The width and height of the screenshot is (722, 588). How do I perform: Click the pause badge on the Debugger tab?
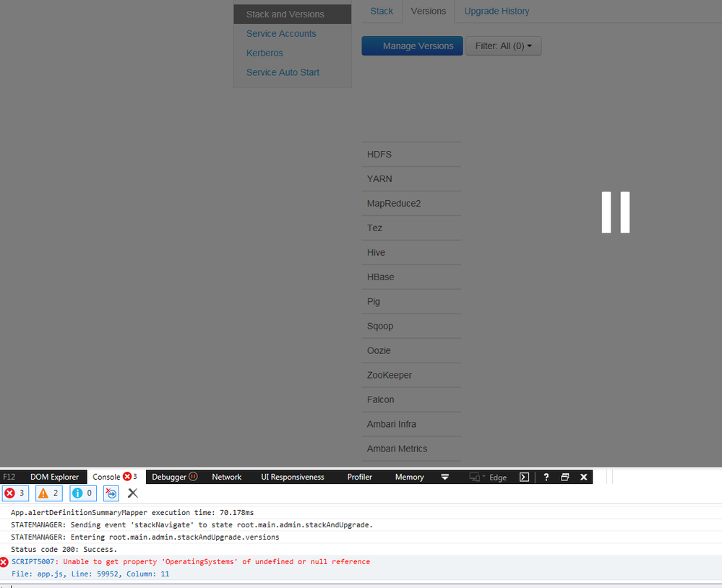coord(194,477)
